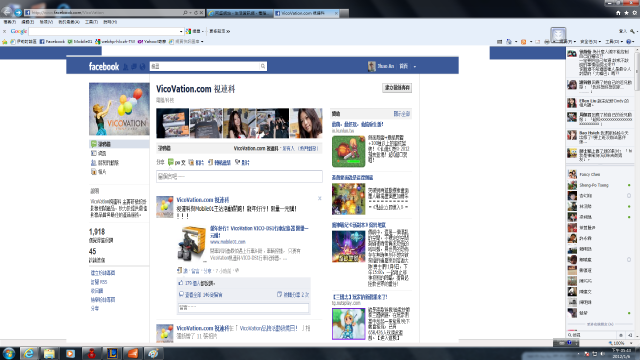The height and width of the screenshot is (360, 640).
Task: Open the linked Mobile01 article title
Action: pyautogui.click(x=259, y=232)
